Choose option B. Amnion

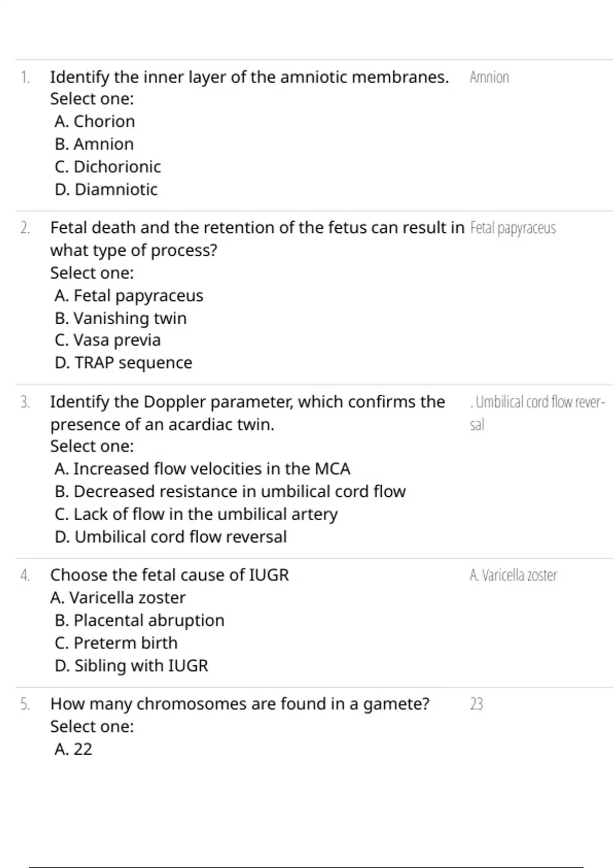click(95, 144)
